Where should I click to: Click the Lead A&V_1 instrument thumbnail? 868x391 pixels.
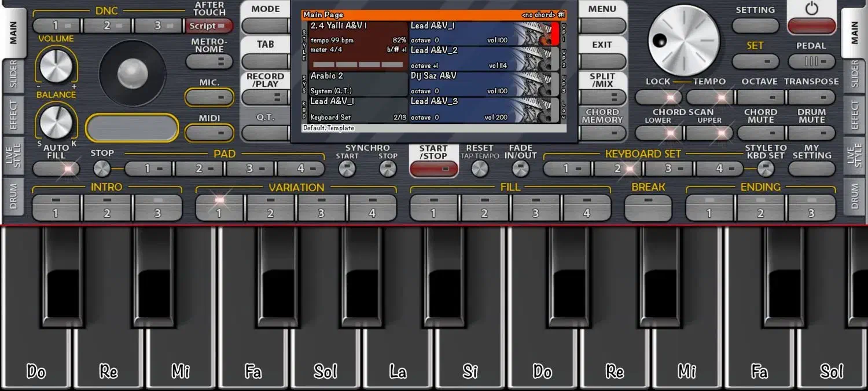click(x=532, y=34)
